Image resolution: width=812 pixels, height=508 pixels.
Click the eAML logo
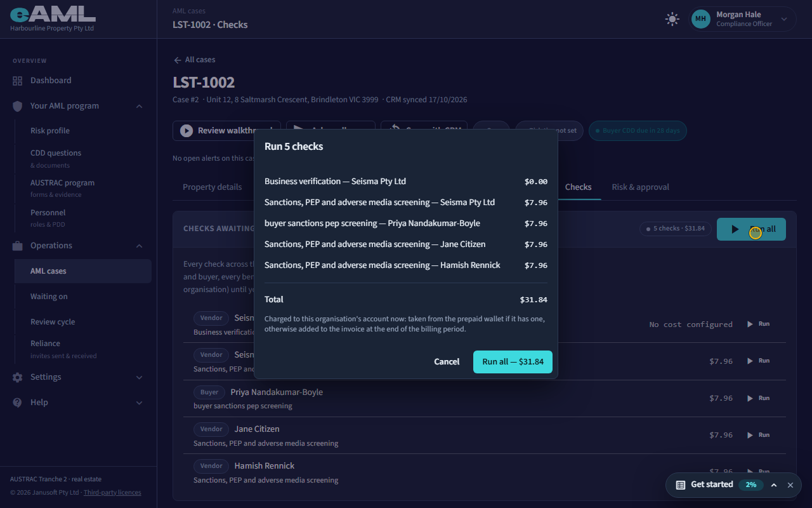pos(53,14)
